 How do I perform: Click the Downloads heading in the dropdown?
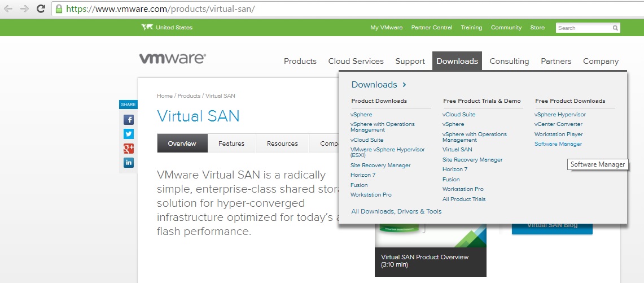(374, 85)
